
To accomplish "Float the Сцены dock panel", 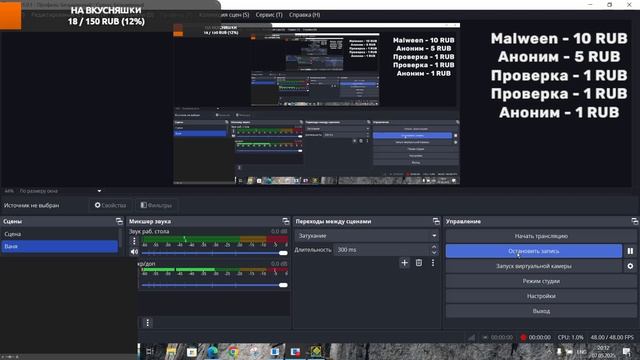I will click(x=119, y=221).
